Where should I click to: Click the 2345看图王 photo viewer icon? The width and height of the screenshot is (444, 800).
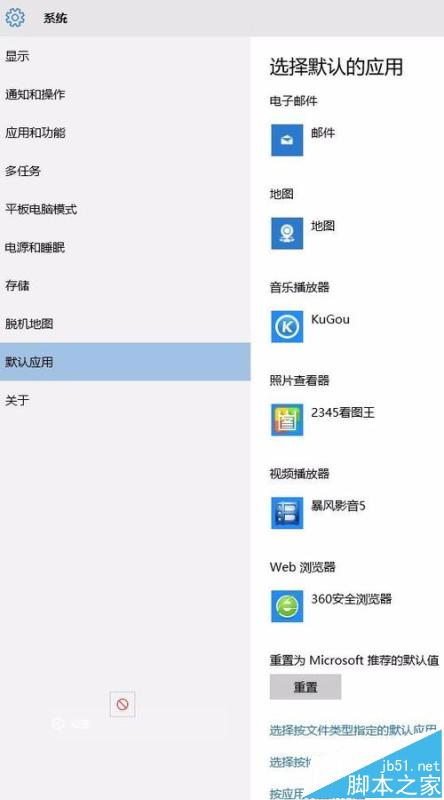pos(287,420)
